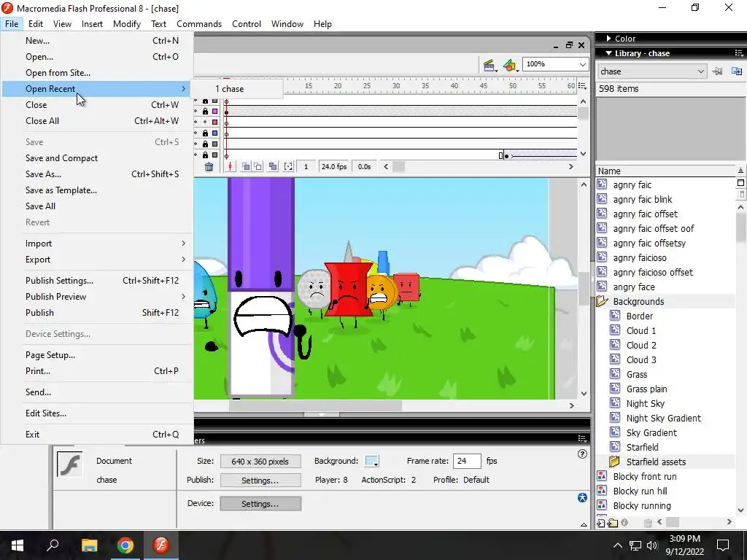Click the Library delete trash icon
Image resolution: width=747 pixels, height=560 pixels.
click(648, 523)
